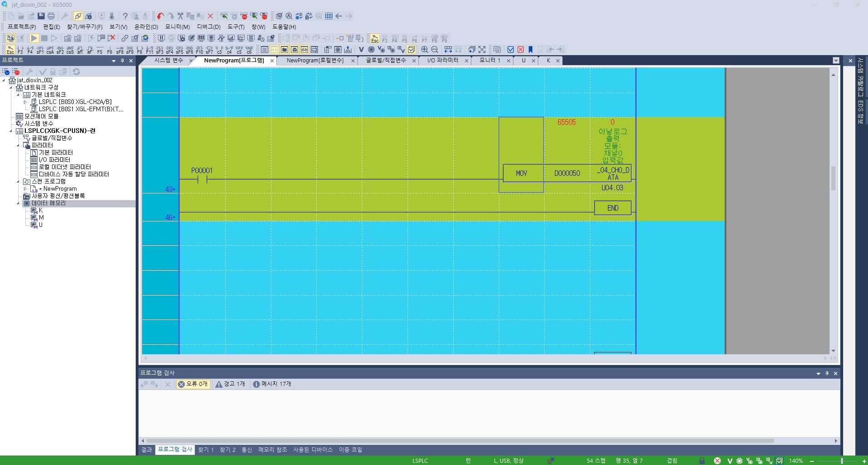Viewport: 868px width, 465px height.
Task: Select the 글로벌/직접변수 tree item
Action: click(x=52, y=138)
